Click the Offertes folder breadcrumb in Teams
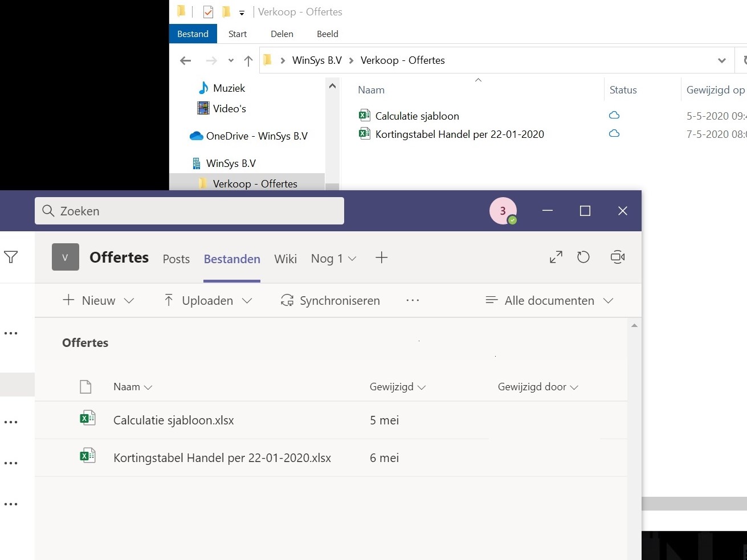747x560 pixels. 85,343
